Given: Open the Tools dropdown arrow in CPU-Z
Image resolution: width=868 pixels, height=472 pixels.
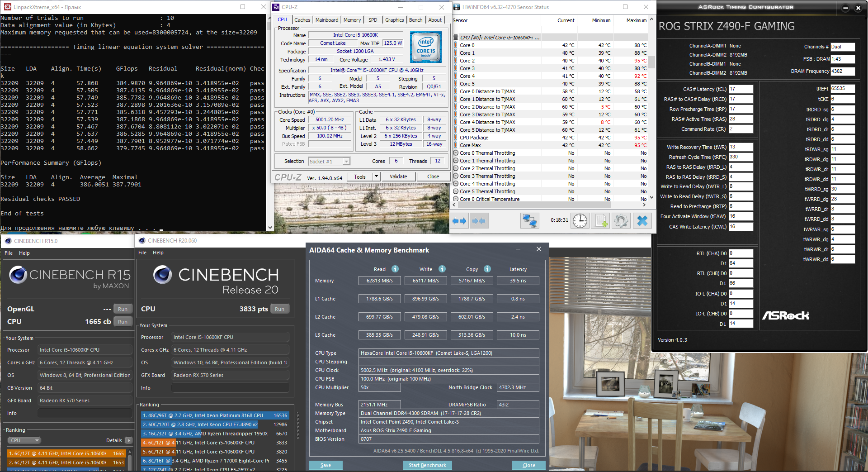Looking at the screenshot, I should pos(376,176).
